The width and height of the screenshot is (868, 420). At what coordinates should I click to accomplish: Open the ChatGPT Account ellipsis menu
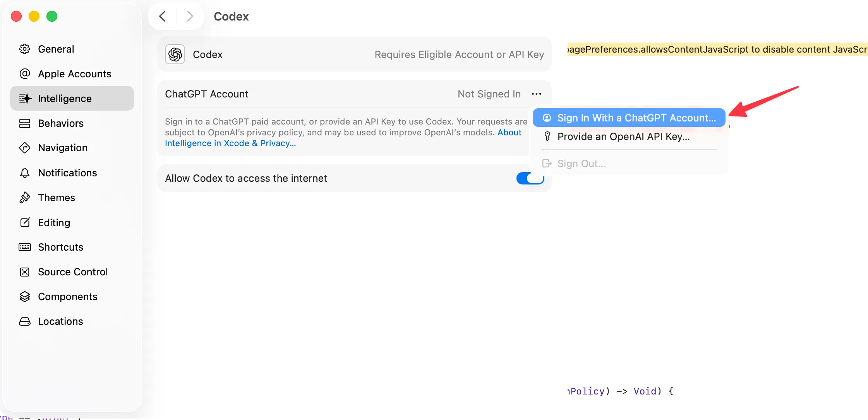coord(536,94)
